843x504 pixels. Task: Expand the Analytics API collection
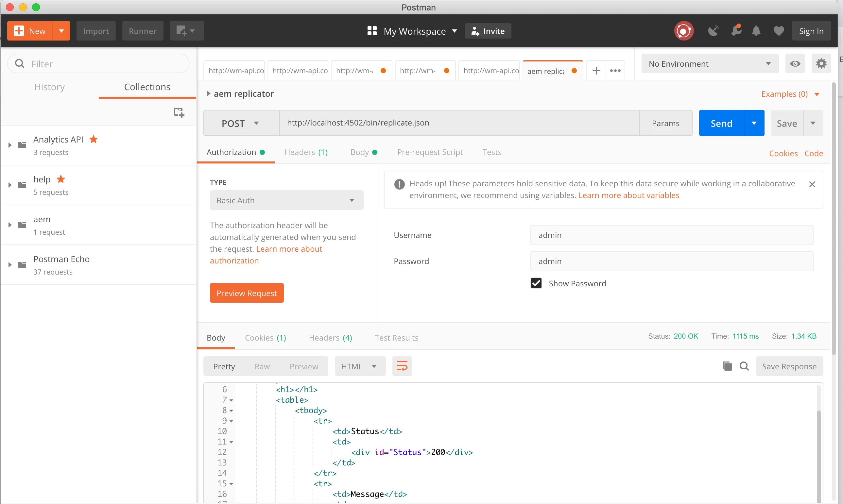click(10, 145)
